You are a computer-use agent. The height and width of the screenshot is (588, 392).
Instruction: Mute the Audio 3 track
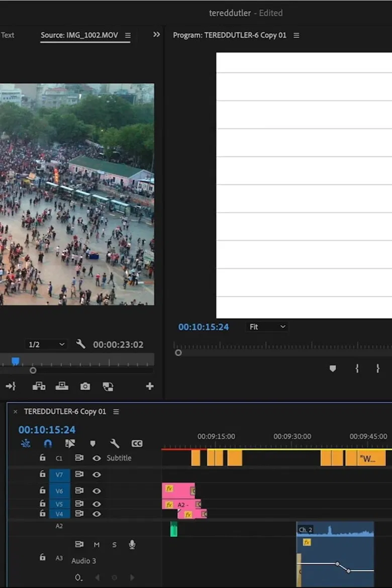point(96,545)
